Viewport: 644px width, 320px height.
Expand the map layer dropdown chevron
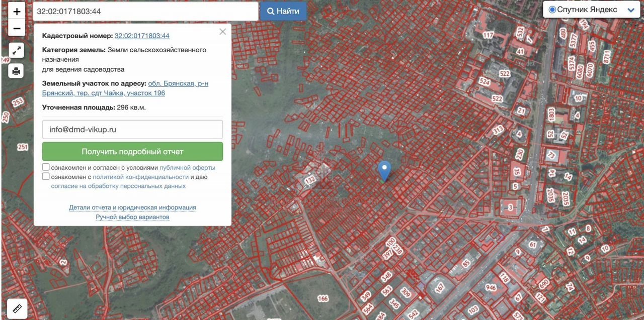(x=631, y=10)
